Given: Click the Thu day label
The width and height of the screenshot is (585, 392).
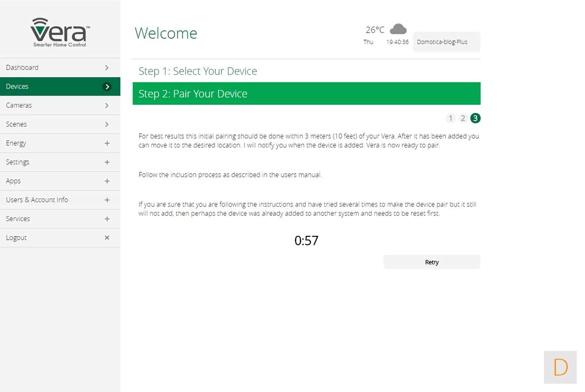Looking at the screenshot, I should click(x=368, y=42).
